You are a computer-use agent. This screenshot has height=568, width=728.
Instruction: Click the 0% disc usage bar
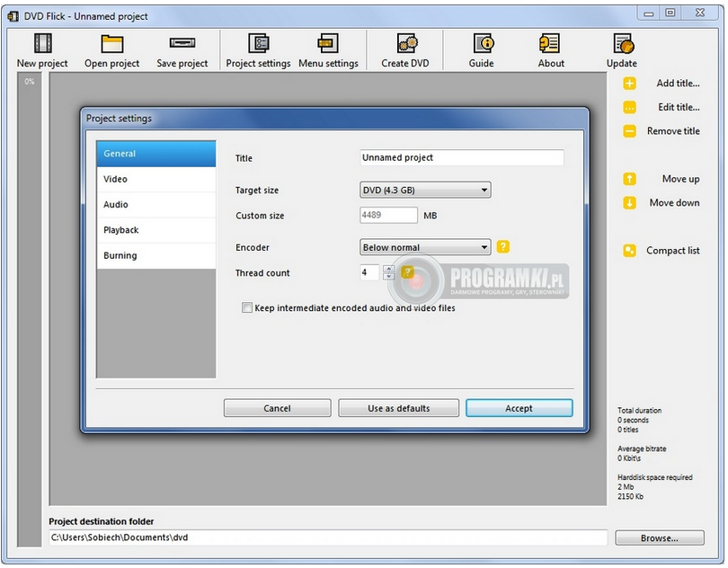(x=30, y=310)
